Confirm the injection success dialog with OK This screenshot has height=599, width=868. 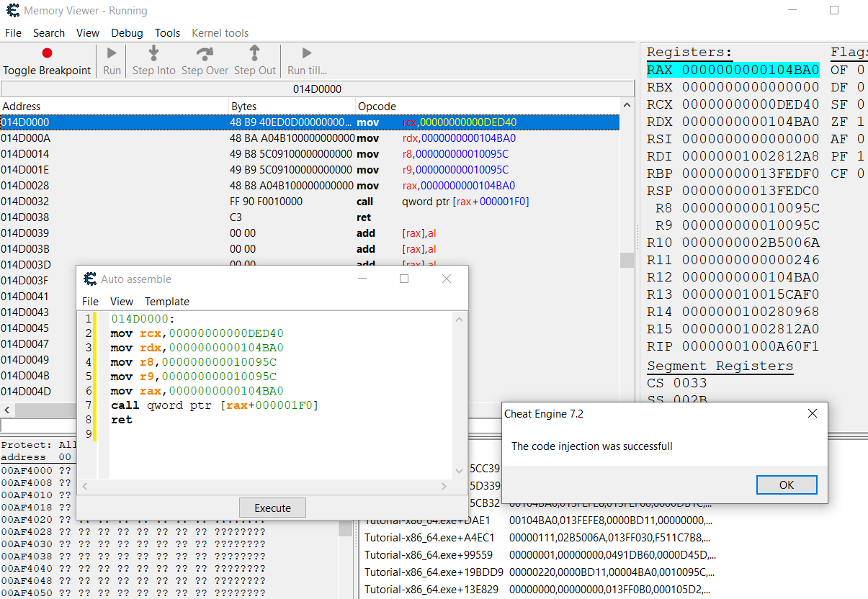(787, 485)
